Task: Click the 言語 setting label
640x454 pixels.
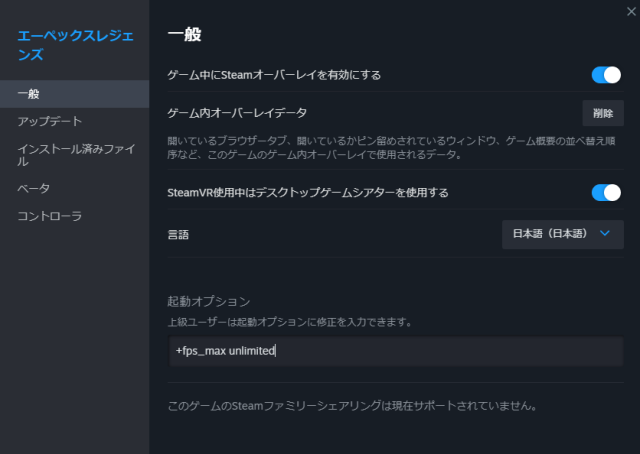Action: 177,234
